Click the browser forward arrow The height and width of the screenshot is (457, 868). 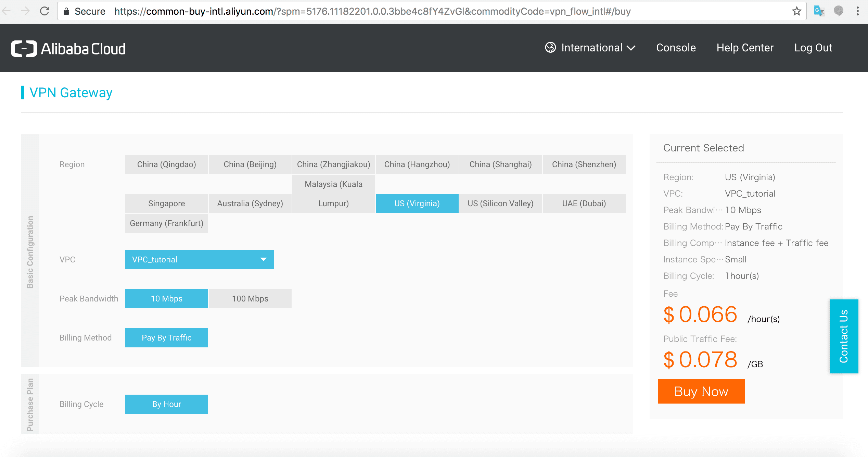coord(25,11)
